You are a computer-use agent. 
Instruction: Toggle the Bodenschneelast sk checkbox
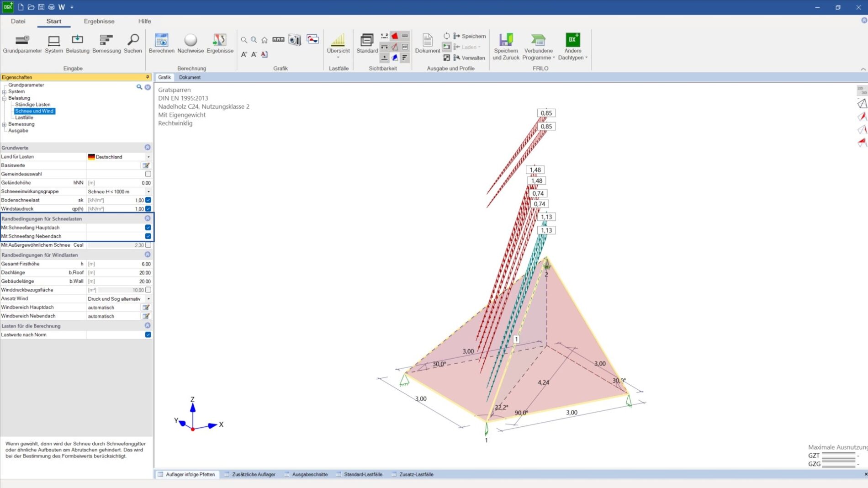pyautogui.click(x=148, y=200)
